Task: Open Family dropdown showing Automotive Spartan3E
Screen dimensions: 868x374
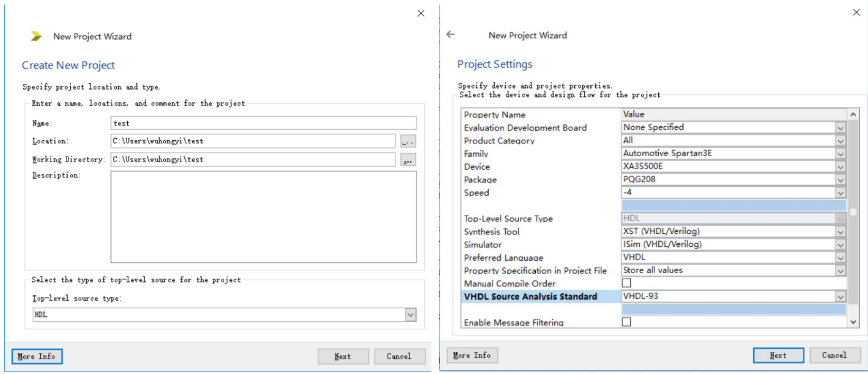Action: click(841, 154)
